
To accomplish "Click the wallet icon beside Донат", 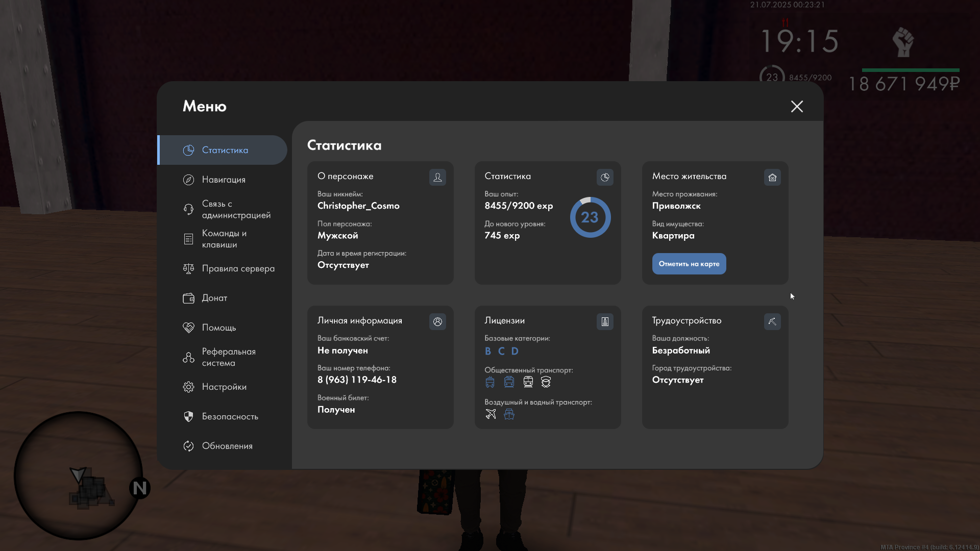I will click(188, 298).
